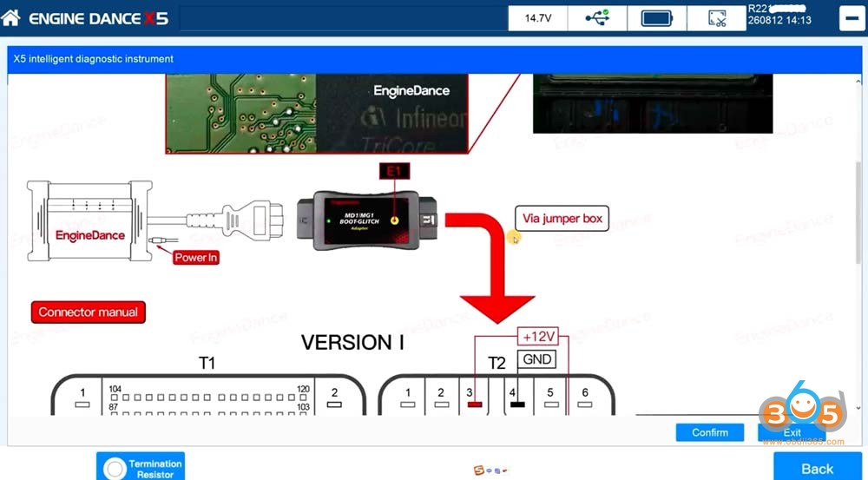Click the VERSION I heading
Image resolution: width=868 pixels, height=480 pixels.
(x=352, y=343)
